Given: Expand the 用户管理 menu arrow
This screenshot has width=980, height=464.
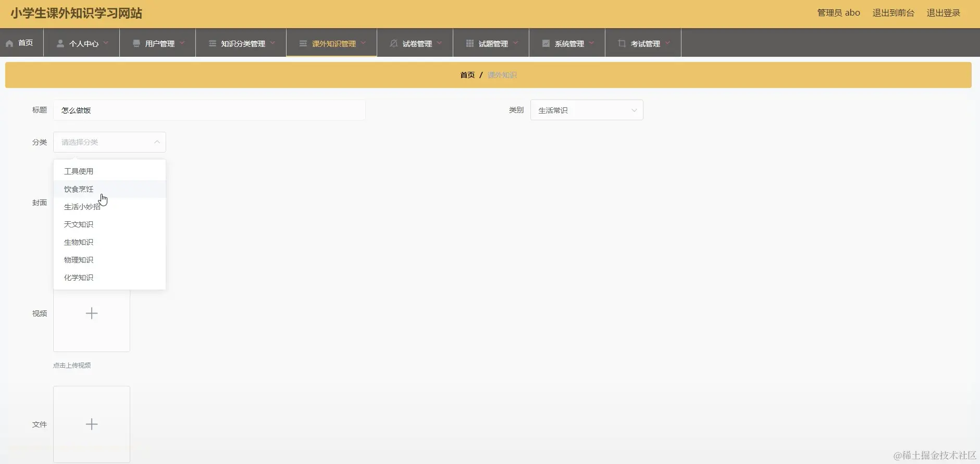Looking at the screenshot, I should [182, 43].
